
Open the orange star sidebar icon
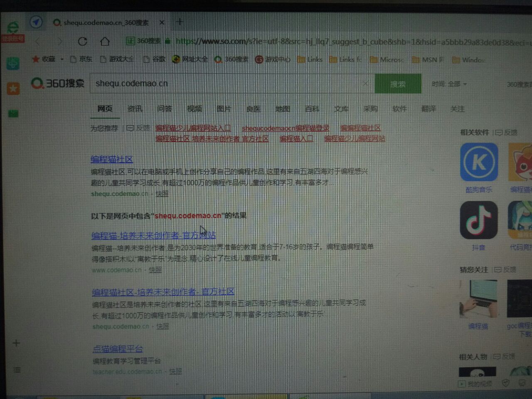(13, 88)
